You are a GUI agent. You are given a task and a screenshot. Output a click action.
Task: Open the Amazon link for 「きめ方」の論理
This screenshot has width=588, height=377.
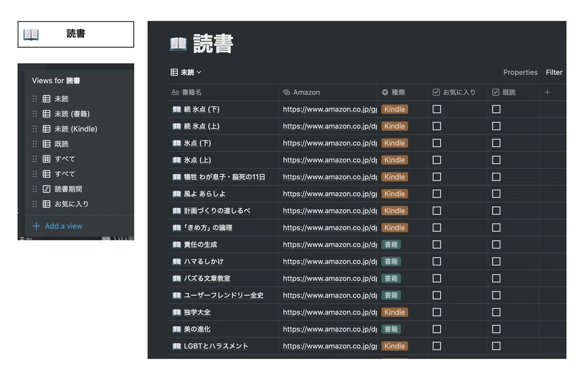[x=330, y=228]
